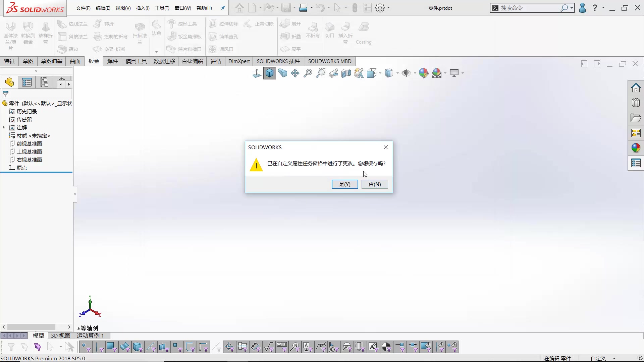644x362 pixels.
Task: Click 是(Y) button to save changes
Action: tap(344, 184)
